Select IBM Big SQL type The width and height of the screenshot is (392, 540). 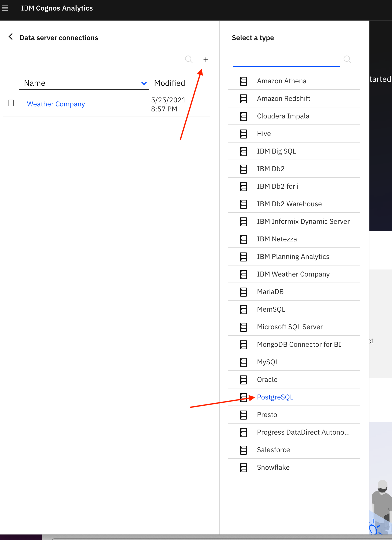pyautogui.click(x=294, y=151)
